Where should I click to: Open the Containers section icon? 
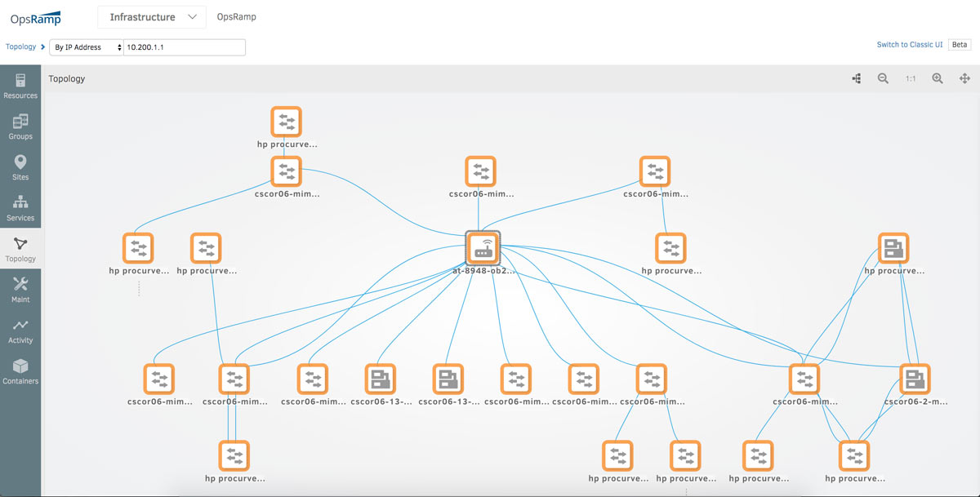[20, 366]
